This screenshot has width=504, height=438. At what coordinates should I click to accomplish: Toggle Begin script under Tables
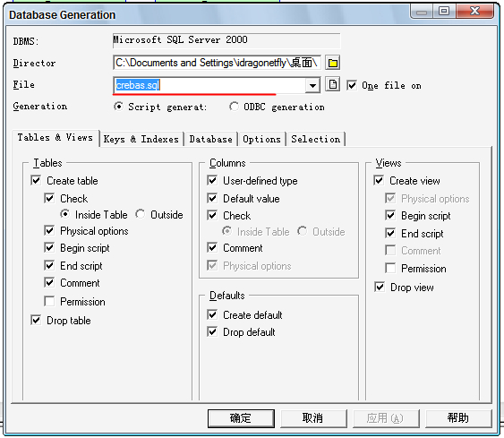tap(49, 247)
